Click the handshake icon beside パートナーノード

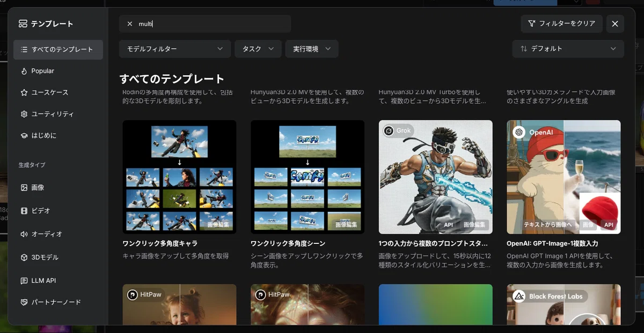point(24,302)
